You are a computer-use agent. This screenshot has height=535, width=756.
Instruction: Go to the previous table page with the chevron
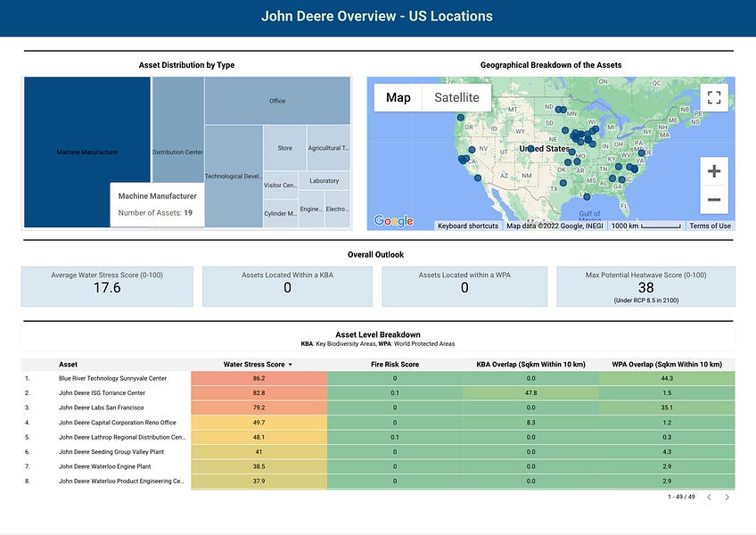[709, 497]
